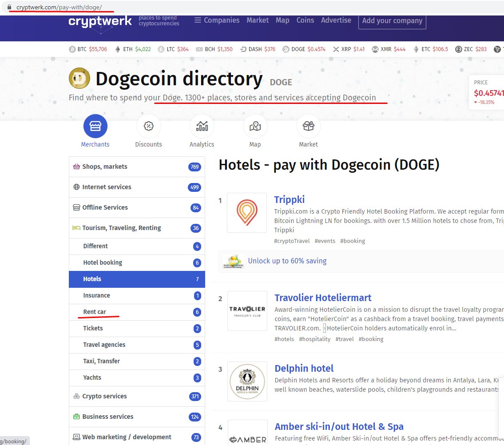The width and height of the screenshot is (504, 445).
Task: Open the Discounts percent icon
Action: click(148, 126)
